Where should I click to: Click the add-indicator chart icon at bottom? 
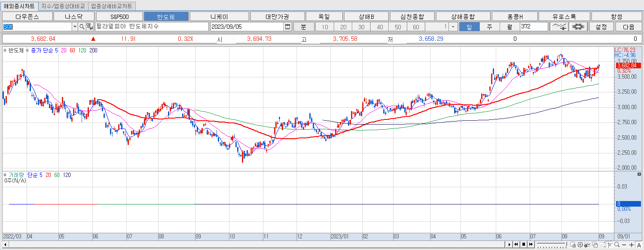pyautogui.click(x=587, y=245)
